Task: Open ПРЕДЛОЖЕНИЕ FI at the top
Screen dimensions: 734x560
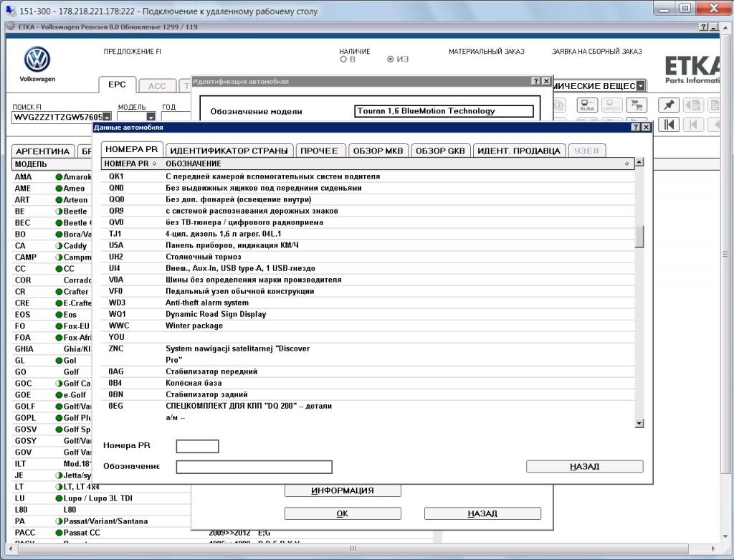Action: coord(133,52)
